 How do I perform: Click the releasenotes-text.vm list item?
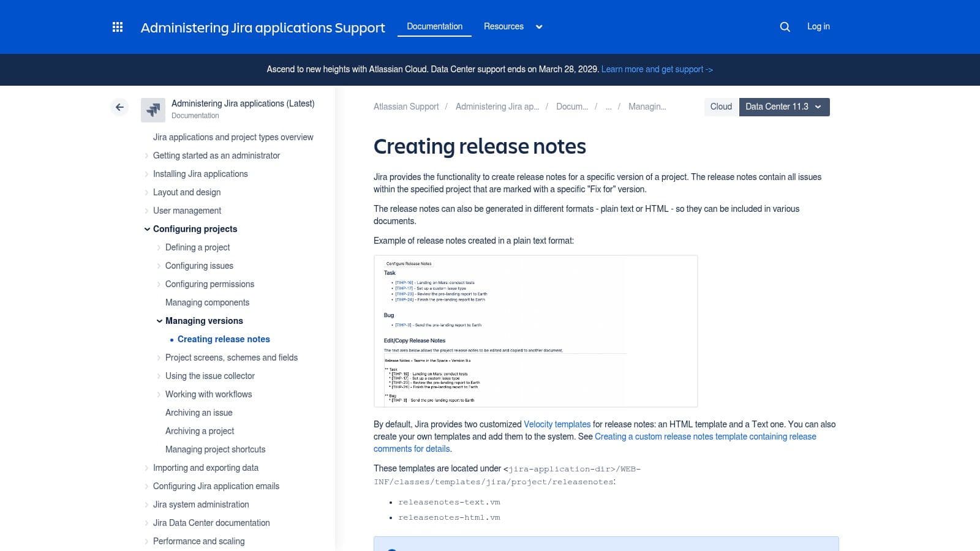pos(449,502)
